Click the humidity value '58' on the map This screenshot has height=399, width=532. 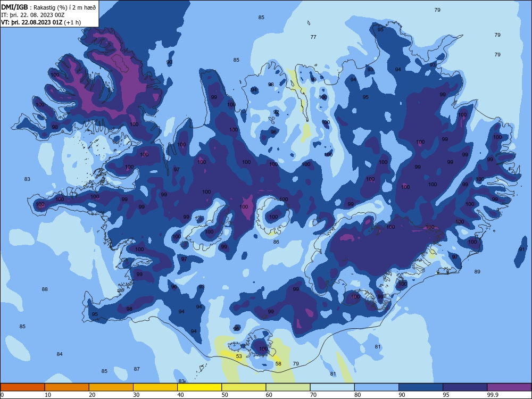[x=278, y=364]
